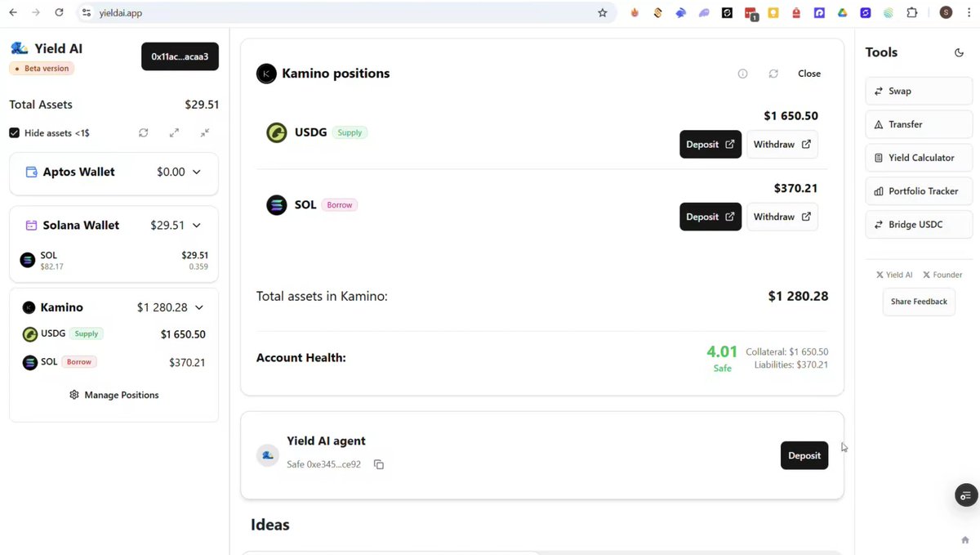Withdraw from the SOL Borrow position
The width and height of the screenshot is (980, 555).
click(x=782, y=217)
